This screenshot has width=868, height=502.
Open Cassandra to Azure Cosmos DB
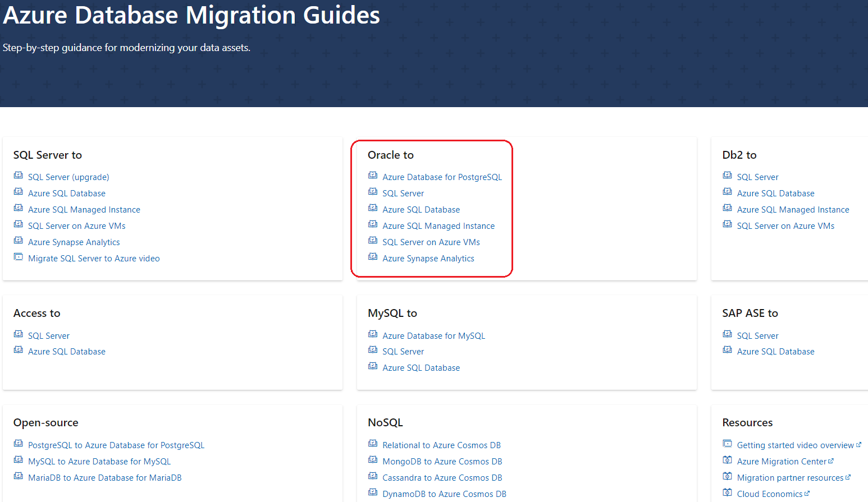coord(442,478)
